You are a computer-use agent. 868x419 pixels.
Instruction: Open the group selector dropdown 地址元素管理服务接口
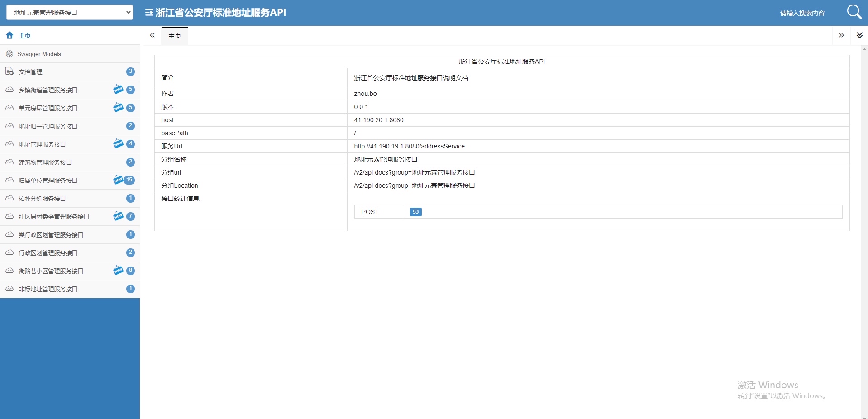pos(70,13)
